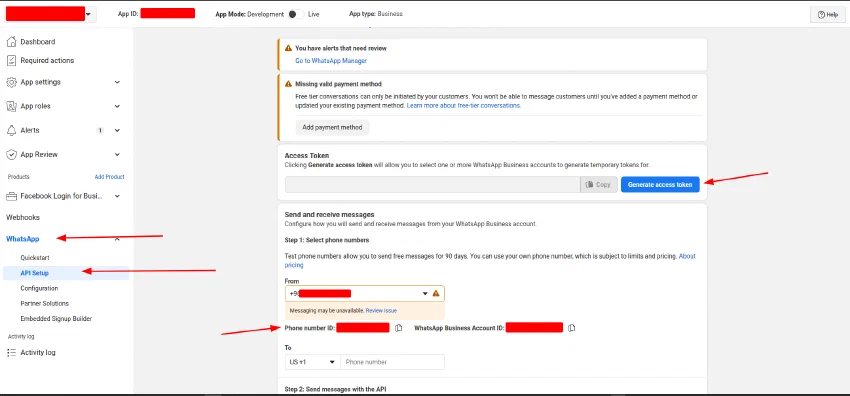
Task: Click the Add Product link
Action: pyautogui.click(x=110, y=177)
